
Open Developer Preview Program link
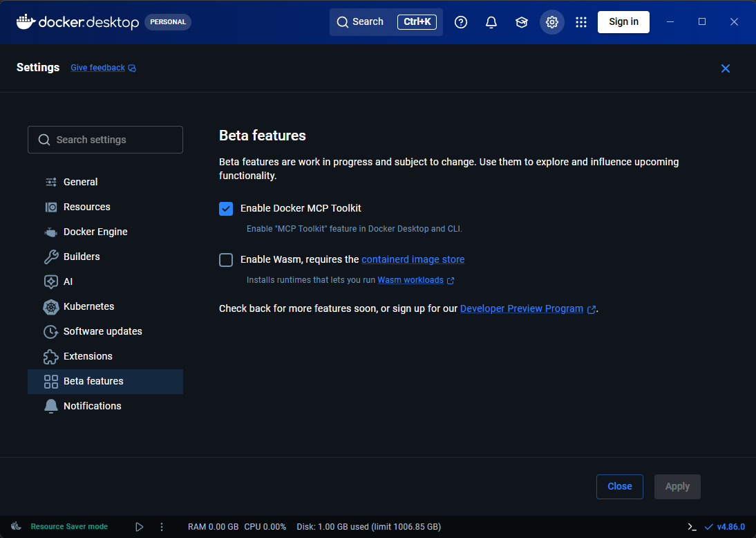(522, 309)
